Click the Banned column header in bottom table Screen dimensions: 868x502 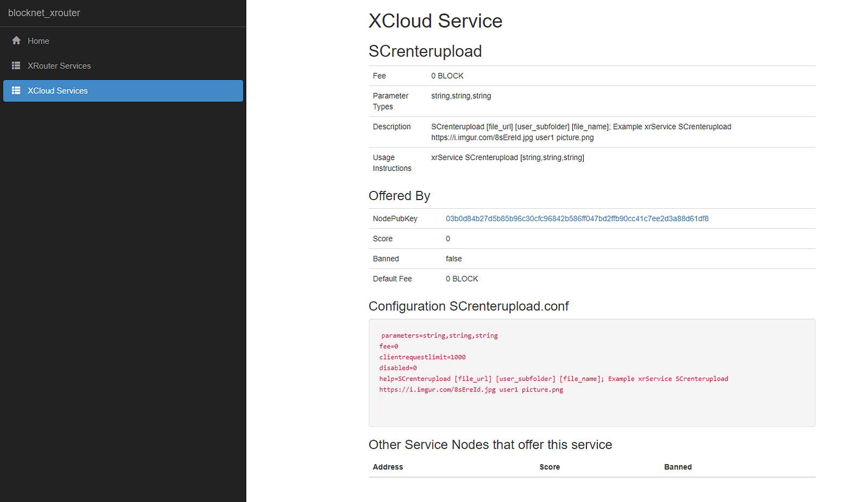(x=678, y=467)
